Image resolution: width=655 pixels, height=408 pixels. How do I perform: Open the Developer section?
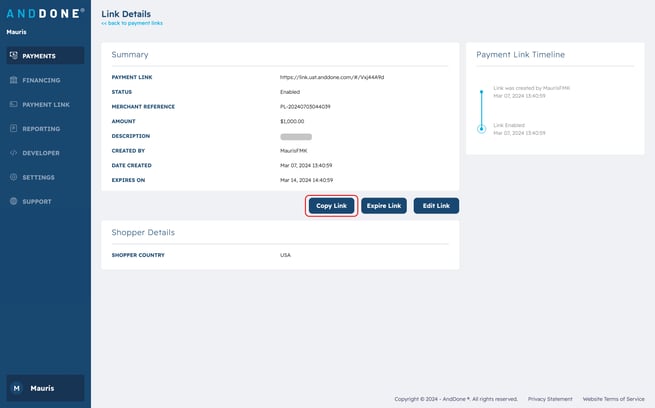pos(45,153)
